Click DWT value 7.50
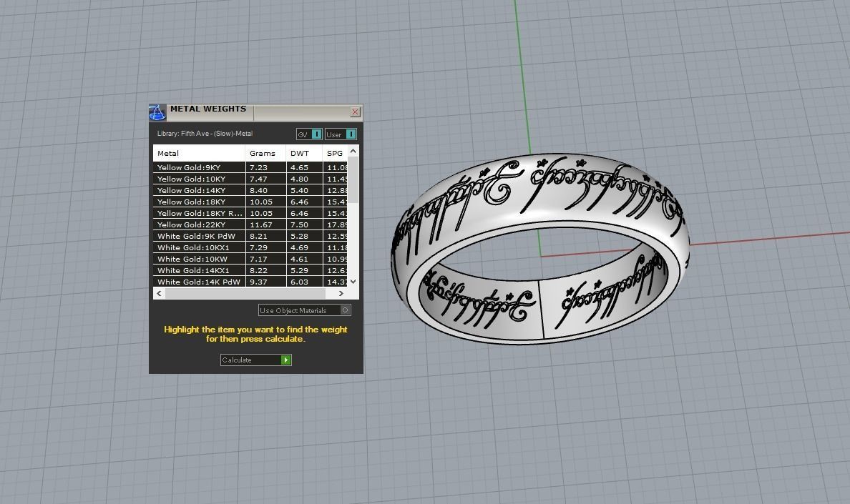Image resolution: width=850 pixels, height=504 pixels. point(299,224)
